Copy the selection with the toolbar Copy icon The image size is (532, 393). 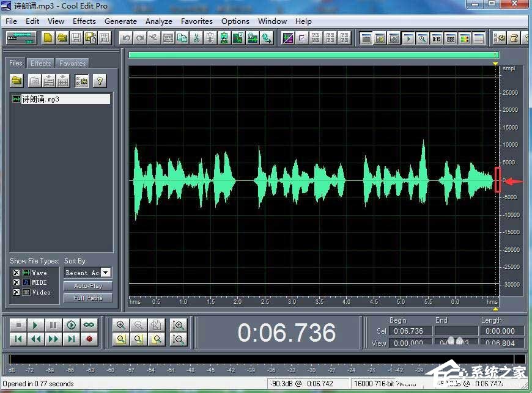coord(182,38)
